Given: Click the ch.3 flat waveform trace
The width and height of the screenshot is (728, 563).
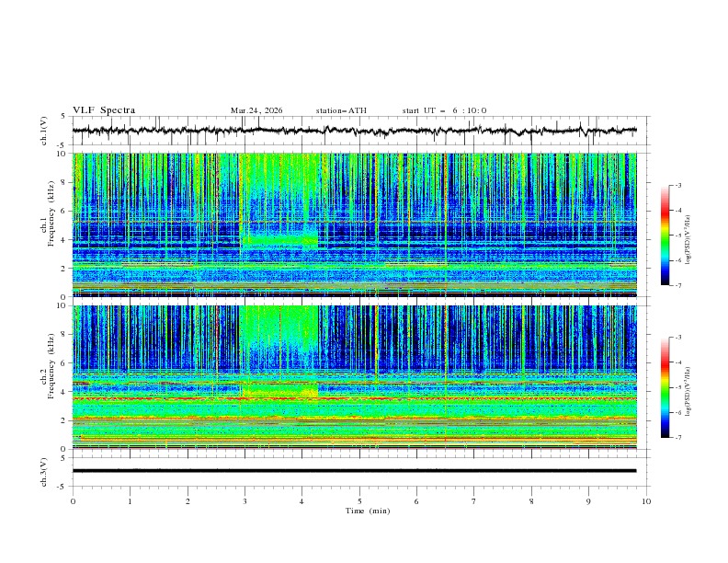Looking at the screenshot, I should tap(358, 470).
